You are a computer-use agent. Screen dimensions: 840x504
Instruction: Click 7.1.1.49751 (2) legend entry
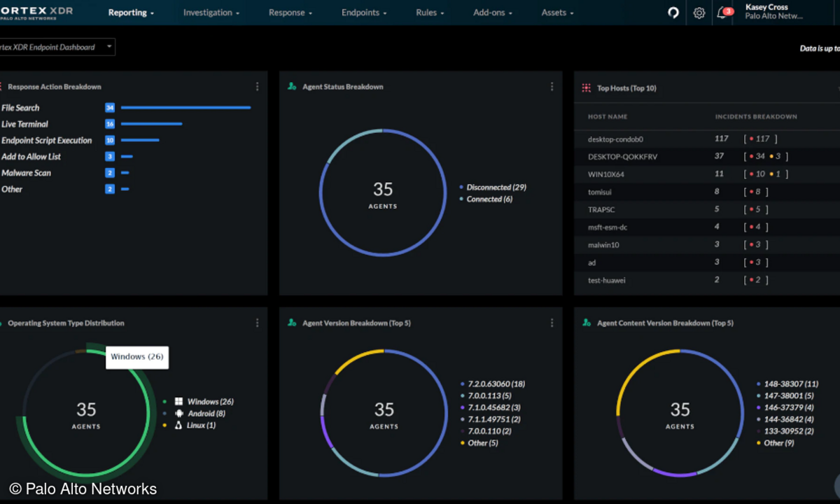click(x=491, y=419)
